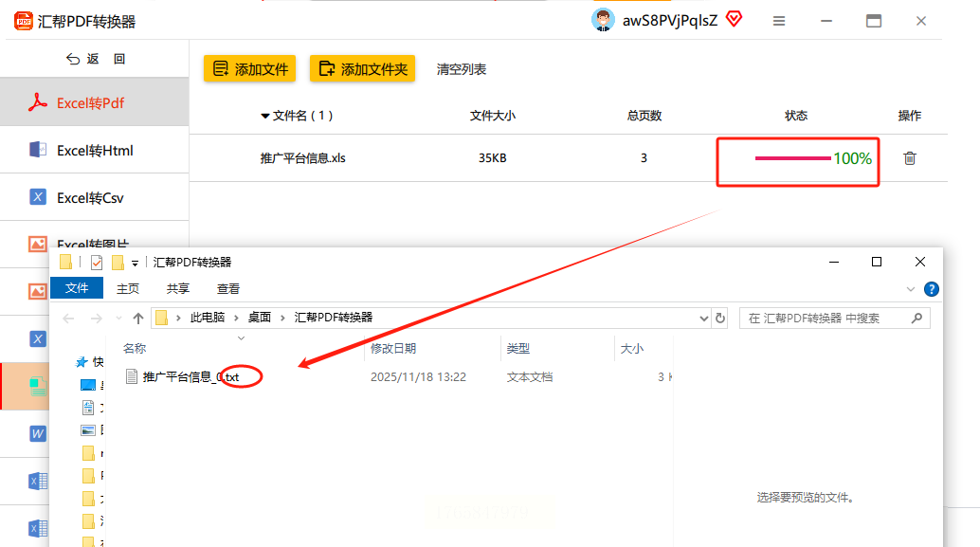Click the Explorer title bar folder icon
This screenshot has width=980, height=547.
[x=65, y=262]
